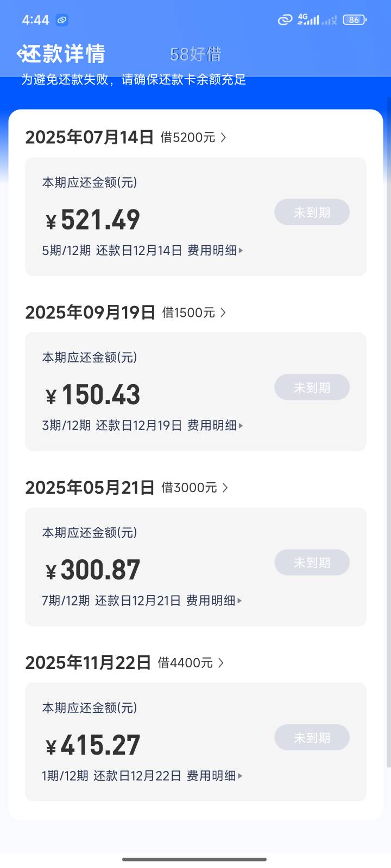Viewport: 391px width, 868px height.
Task: Expand loan details for 借5200元
Action: tap(193, 138)
